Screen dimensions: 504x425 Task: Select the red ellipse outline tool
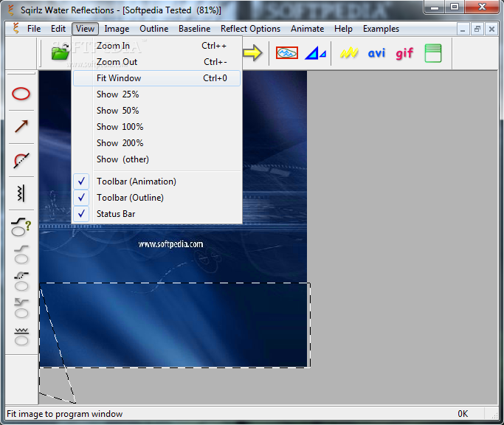[21, 94]
